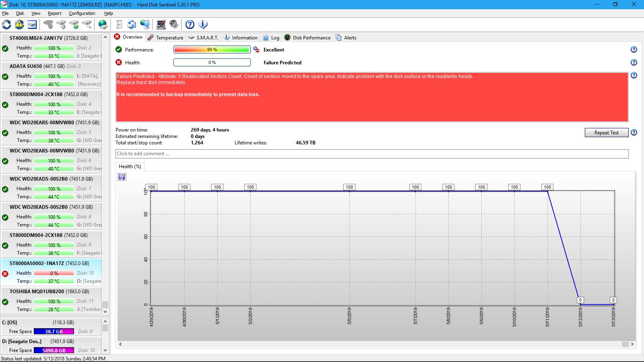Click green check icon of TOSHIBA MQ01UBB200 disk

[5, 302]
